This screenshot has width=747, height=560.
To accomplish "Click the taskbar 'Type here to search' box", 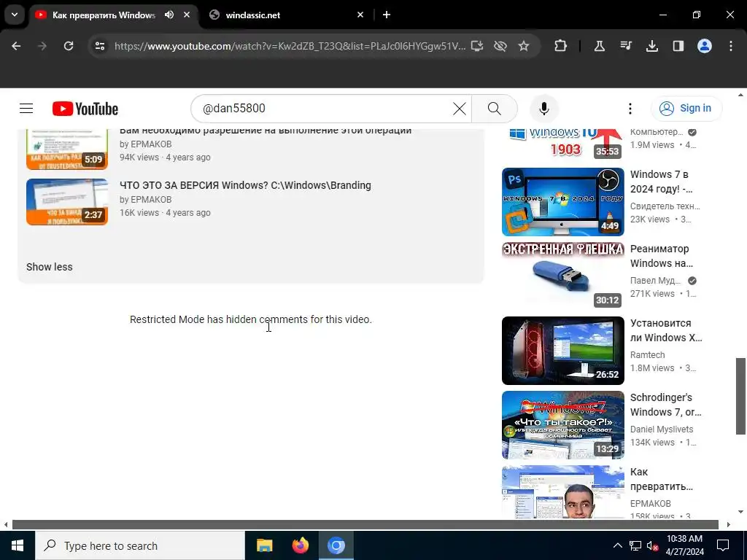I will [x=140, y=545].
